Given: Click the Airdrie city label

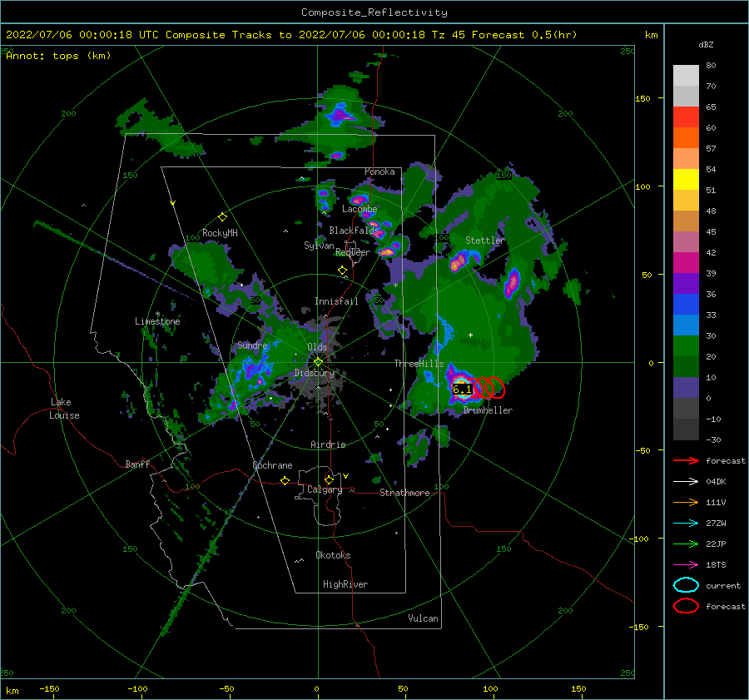Looking at the screenshot, I should 328,444.
